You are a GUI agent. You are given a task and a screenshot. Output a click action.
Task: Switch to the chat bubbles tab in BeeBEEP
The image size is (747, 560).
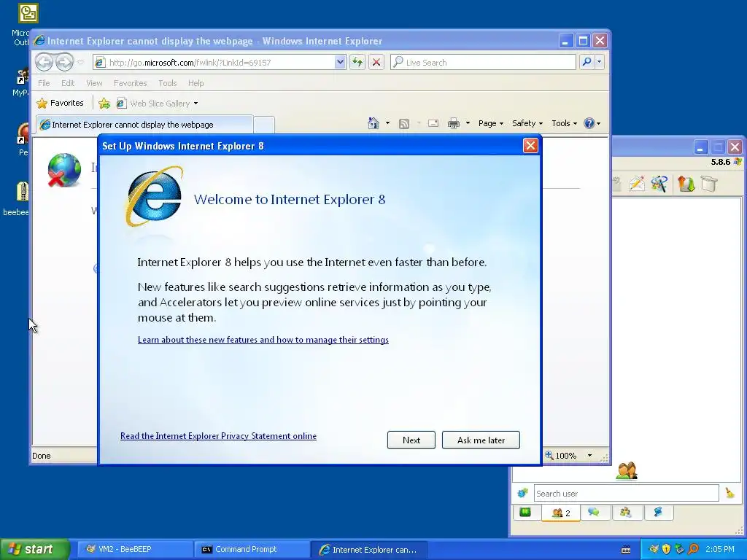(593, 513)
